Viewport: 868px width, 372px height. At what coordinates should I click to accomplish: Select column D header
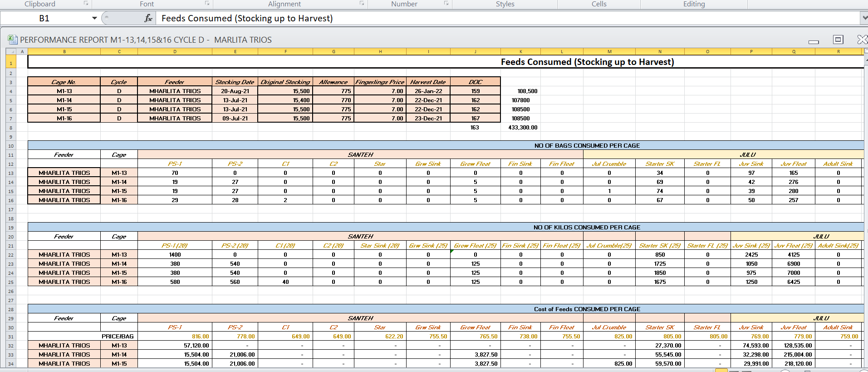(x=175, y=51)
